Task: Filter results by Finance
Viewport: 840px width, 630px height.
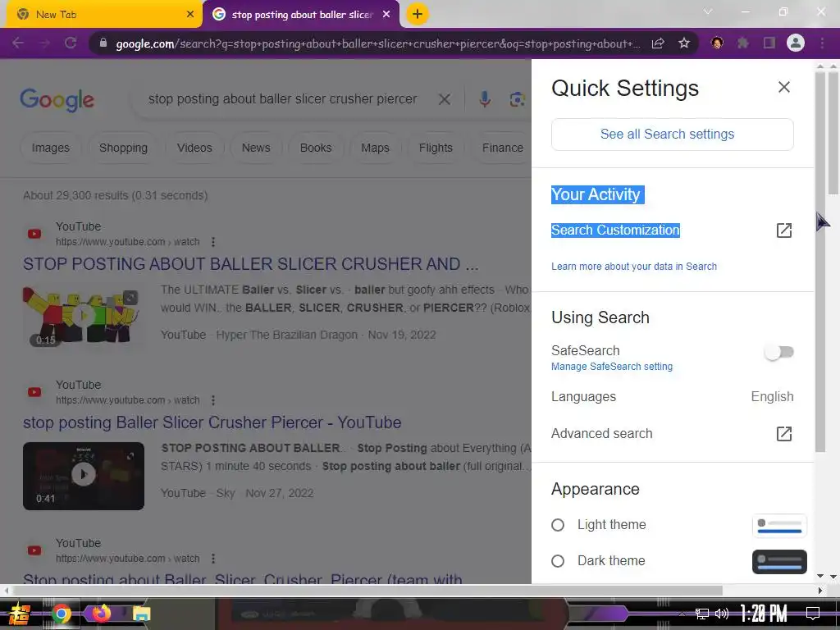Action: tap(502, 148)
